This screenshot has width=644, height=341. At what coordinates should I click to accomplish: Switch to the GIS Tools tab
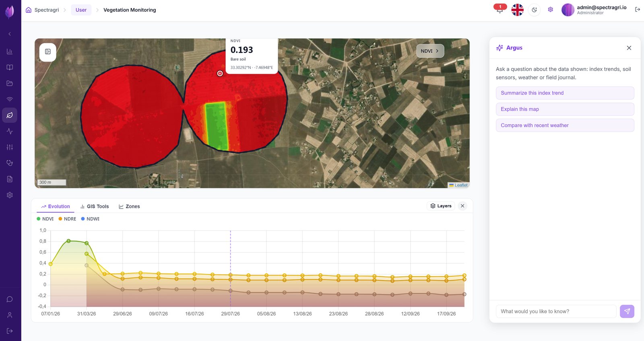point(95,206)
